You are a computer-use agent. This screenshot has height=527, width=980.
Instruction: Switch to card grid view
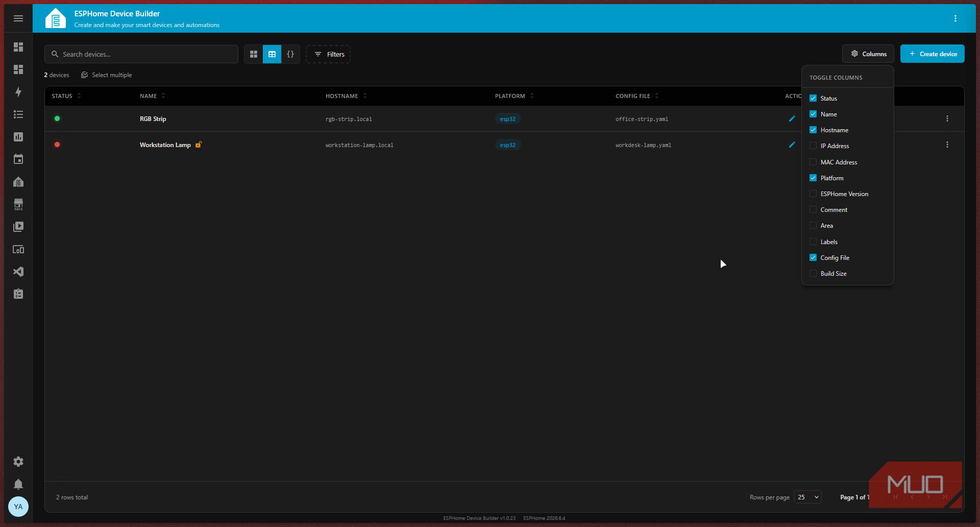click(x=254, y=54)
